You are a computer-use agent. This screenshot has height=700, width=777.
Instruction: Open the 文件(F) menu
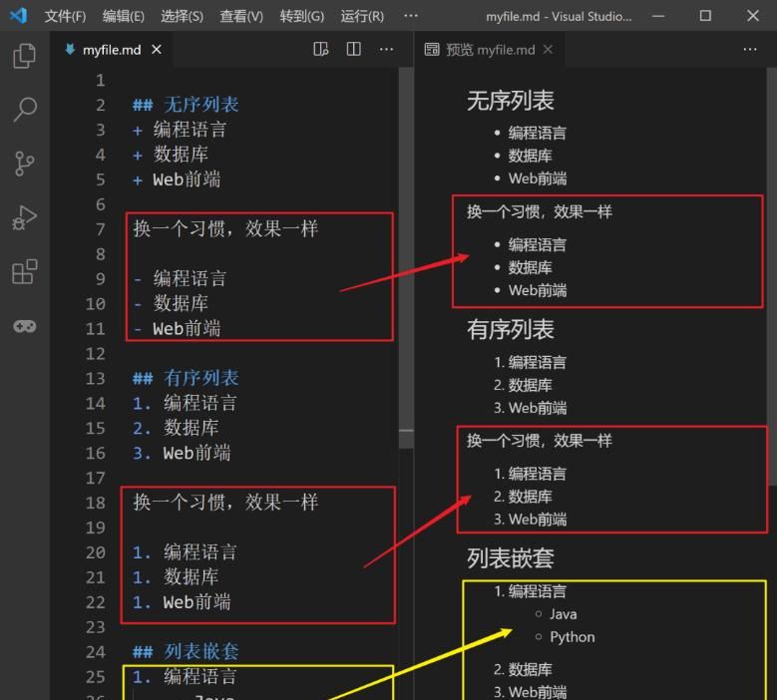[x=65, y=16]
